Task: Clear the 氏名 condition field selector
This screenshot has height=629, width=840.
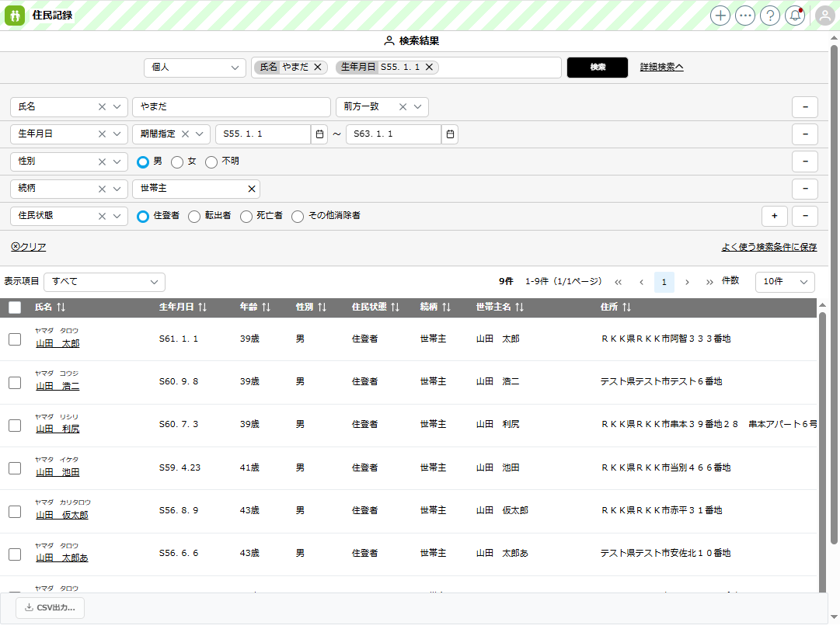Action: (x=102, y=107)
